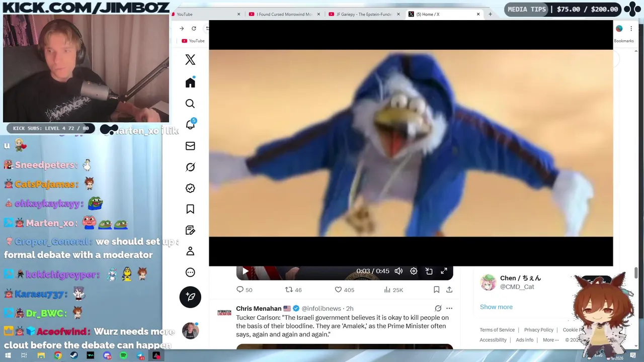Image resolution: width=644 pixels, height=362 pixels.
Task: Open Accessibility footer link
Action: (x=493, y=340)
